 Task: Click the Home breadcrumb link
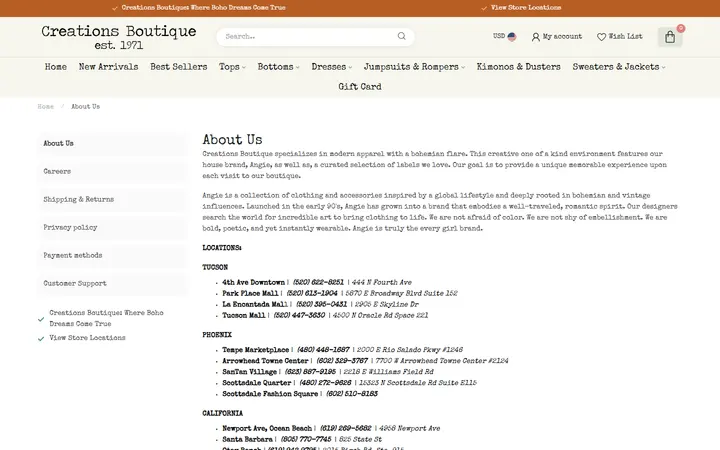(45, 107)
